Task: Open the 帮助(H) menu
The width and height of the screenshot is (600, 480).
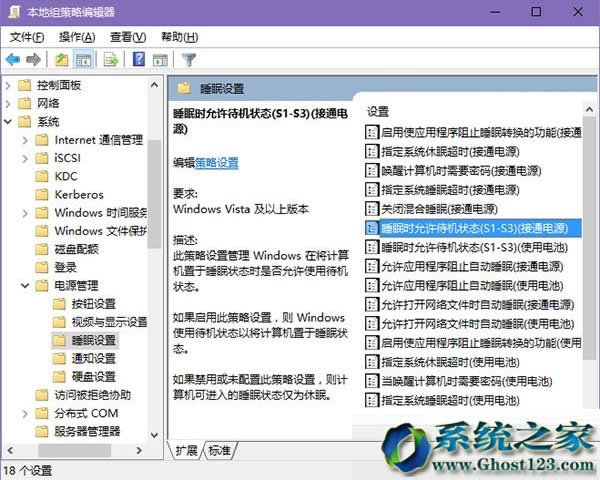Action: [x=179, y=37]
